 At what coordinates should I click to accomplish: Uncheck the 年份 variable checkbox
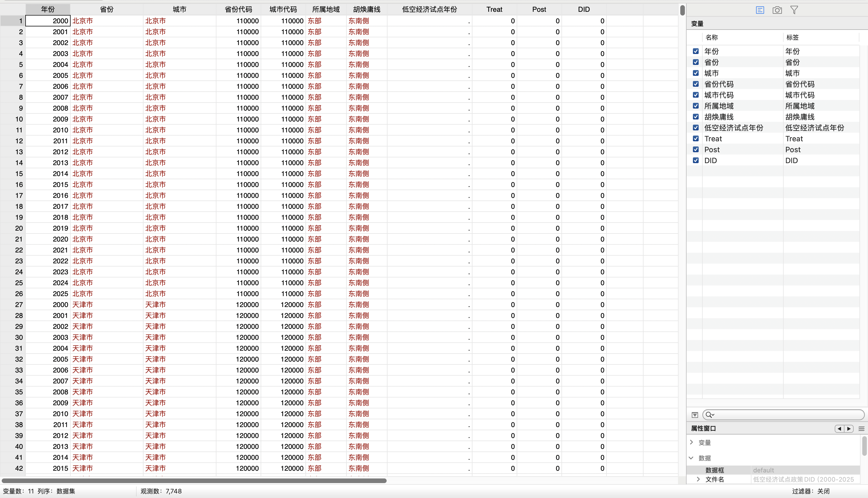[696, 51]
